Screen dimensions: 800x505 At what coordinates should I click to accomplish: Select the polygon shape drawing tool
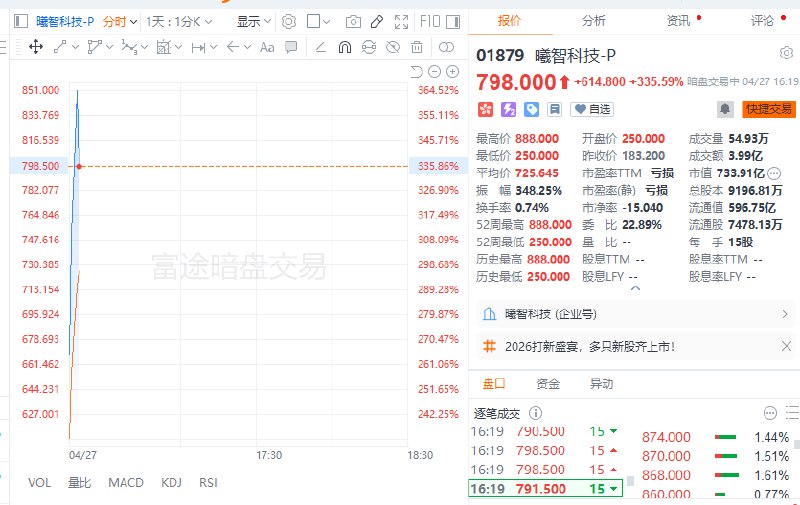point(94,47)
